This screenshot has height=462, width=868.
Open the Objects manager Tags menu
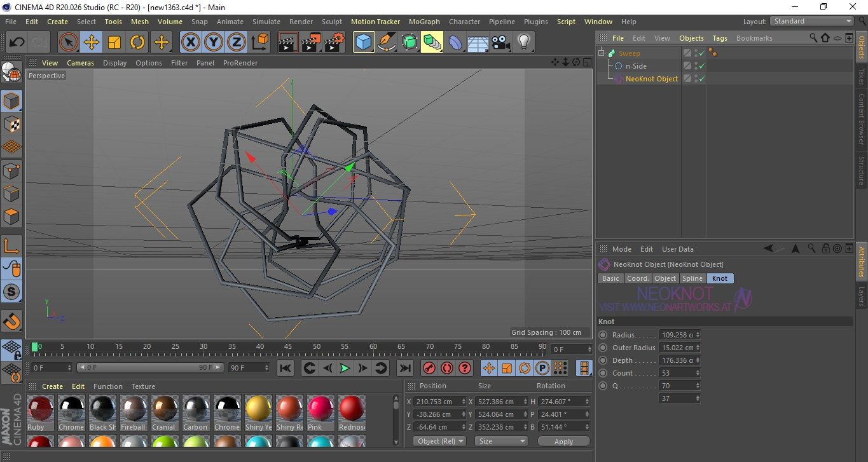(x=720, y=38)
